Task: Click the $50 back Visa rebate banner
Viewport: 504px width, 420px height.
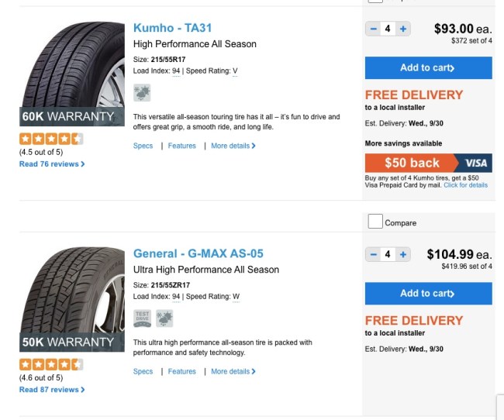Action: (429, 163)
